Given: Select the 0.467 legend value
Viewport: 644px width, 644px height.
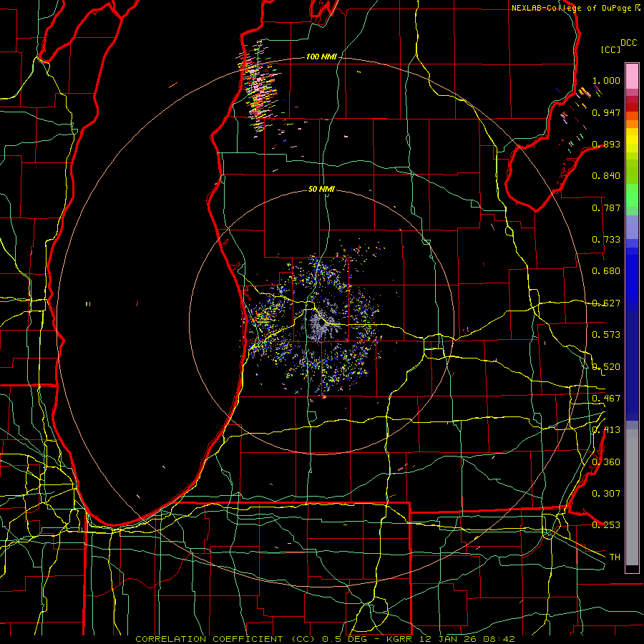Looking at the screenshot, I should pyautogui.click(x=606, y=399).
